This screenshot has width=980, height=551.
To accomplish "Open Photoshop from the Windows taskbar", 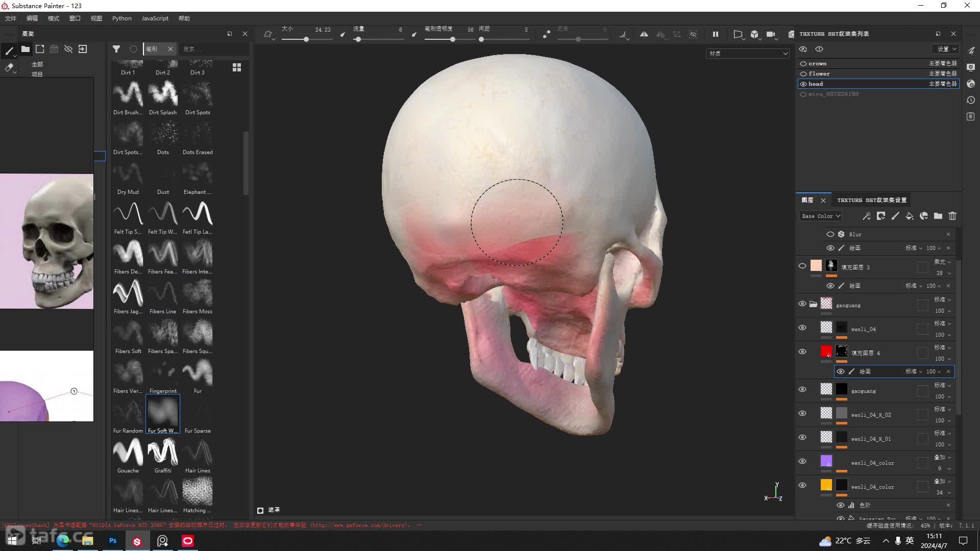I will (113, 541).
